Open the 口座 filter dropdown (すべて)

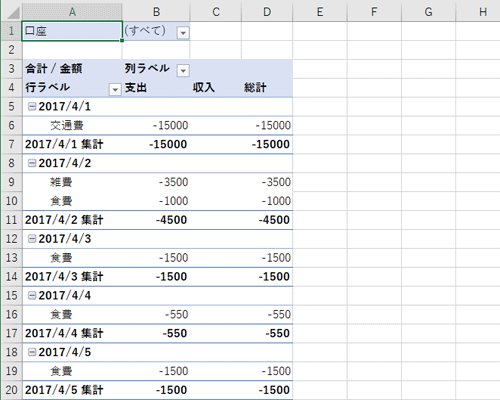(183, 33)
